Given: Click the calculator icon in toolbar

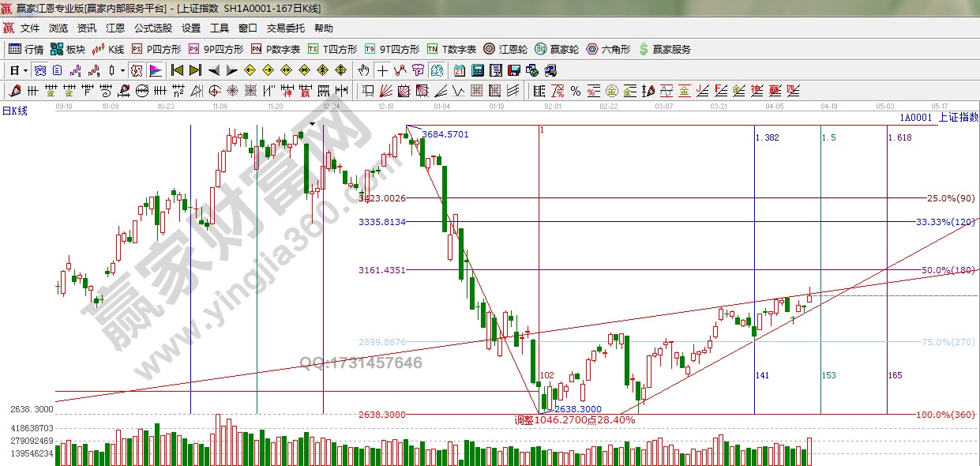Looking at the screenshot, I should [476, 70].
